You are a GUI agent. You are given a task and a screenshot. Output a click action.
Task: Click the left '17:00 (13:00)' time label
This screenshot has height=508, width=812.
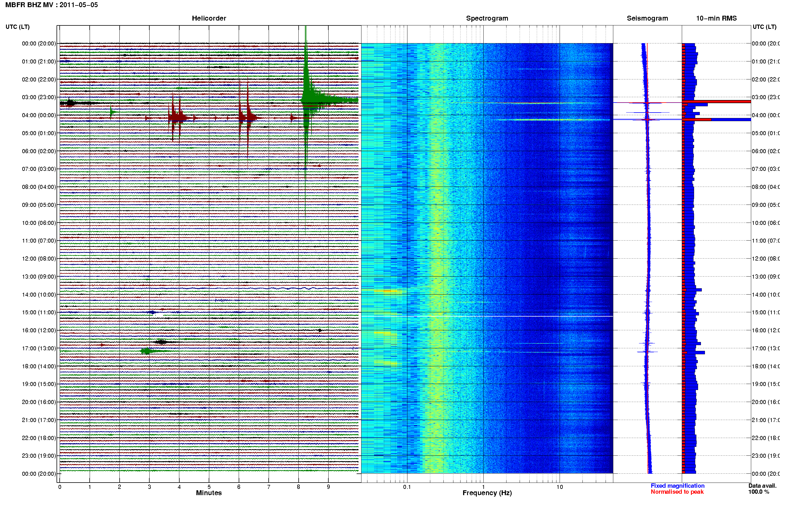[x=39, y=348]
